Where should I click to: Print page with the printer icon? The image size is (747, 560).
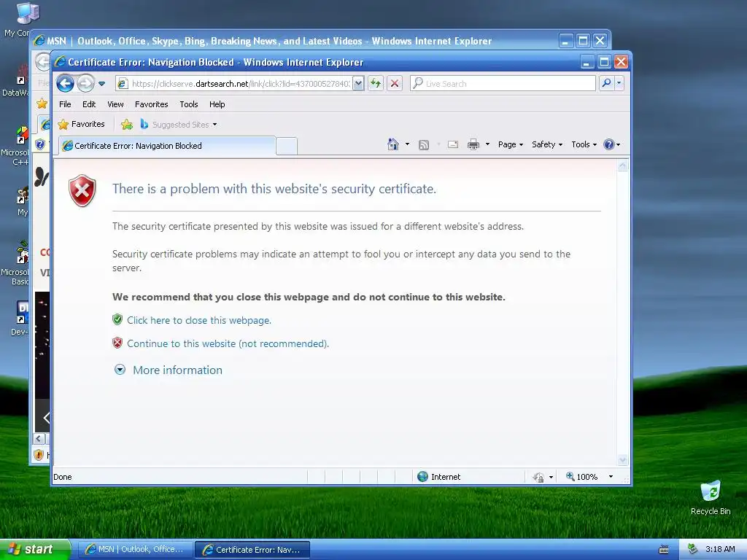(x=473, y=144)
